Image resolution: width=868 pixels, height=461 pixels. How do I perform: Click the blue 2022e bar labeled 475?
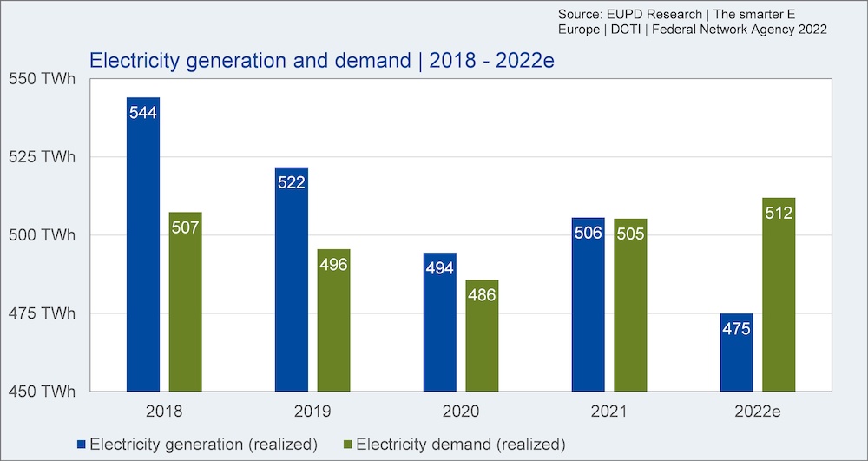(x=737, y=352)
